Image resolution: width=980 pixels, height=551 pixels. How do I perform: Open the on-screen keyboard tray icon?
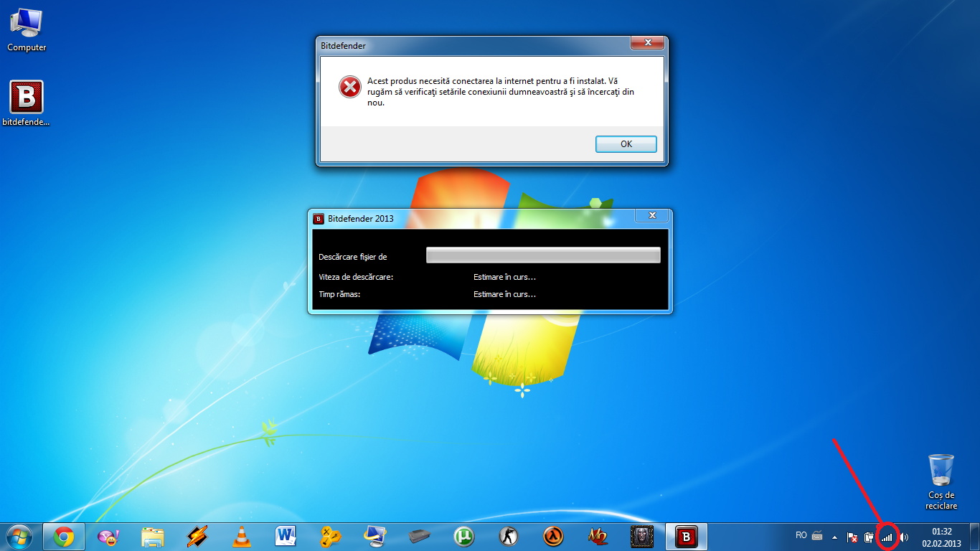(817, 536)
